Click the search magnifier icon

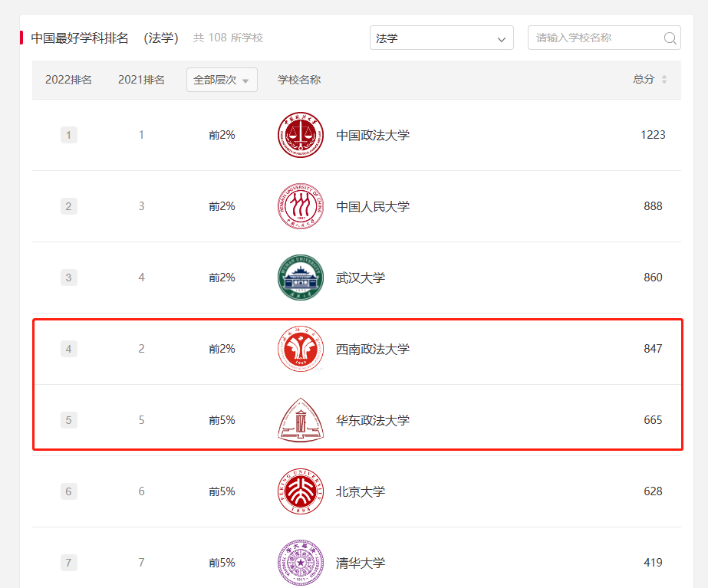[x=670, y=38]
